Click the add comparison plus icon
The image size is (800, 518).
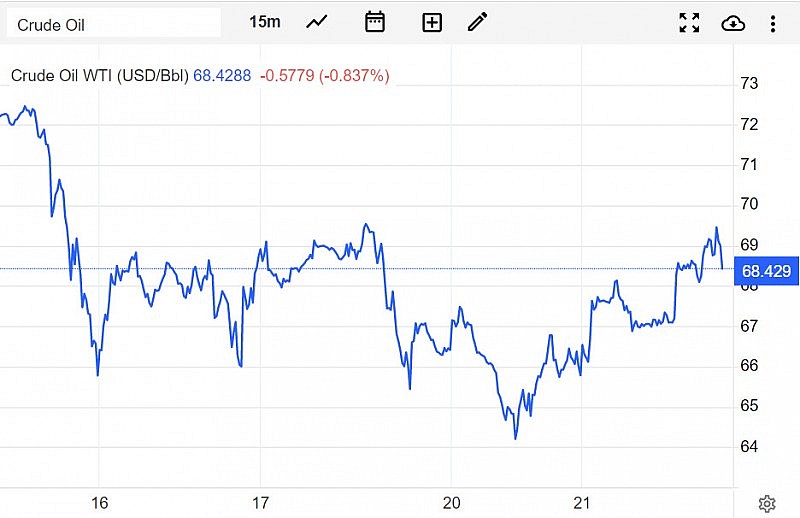click(x=432, y=22)
